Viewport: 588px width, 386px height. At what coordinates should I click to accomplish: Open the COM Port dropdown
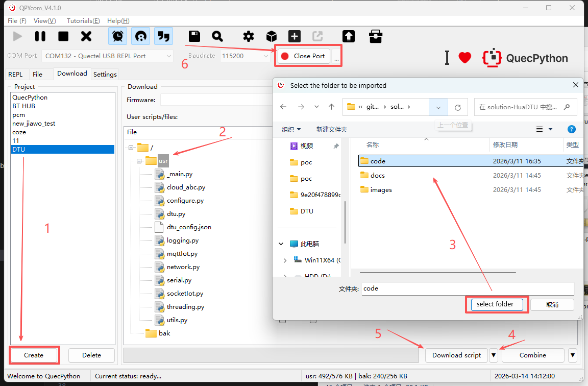108,56
